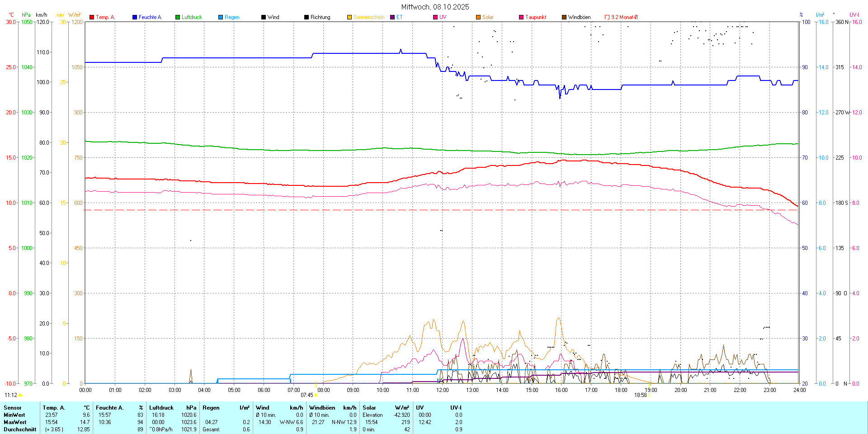Click the green Luftdruck legend square
Viewport: 868px width, 434px height.
(x=178, y=17)
